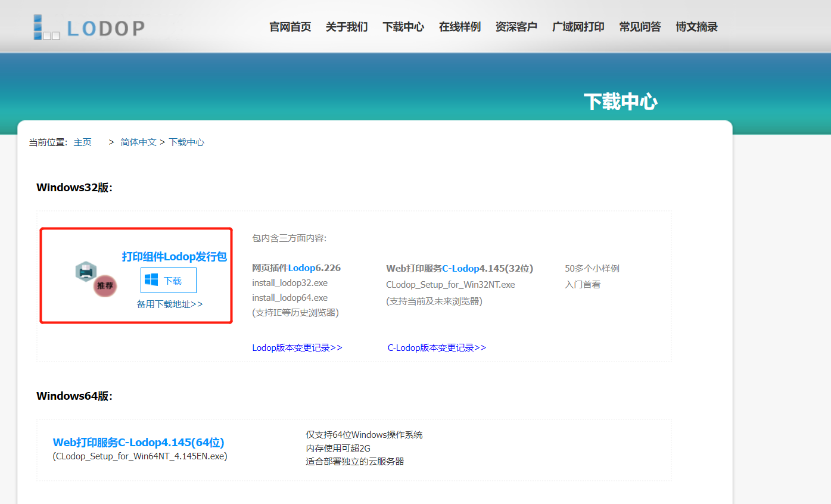Open Web打印服务C-Lodop4.145(64位) download link
Screen dimensions: 831x504
point(138,443)
